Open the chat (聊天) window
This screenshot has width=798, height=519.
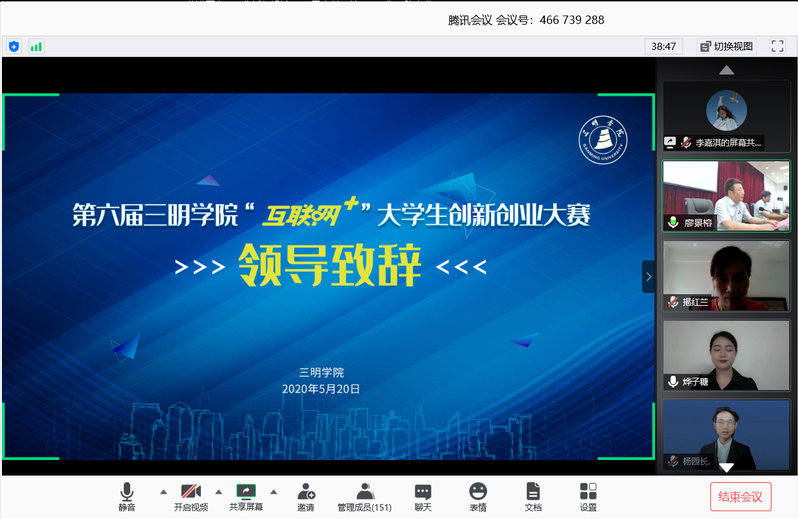click(x=423, y=496)
